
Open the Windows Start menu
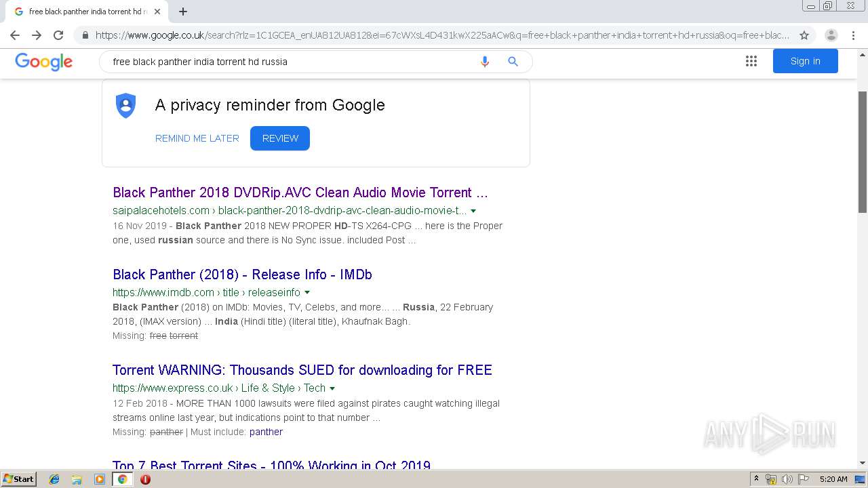(x=18, y=479)
